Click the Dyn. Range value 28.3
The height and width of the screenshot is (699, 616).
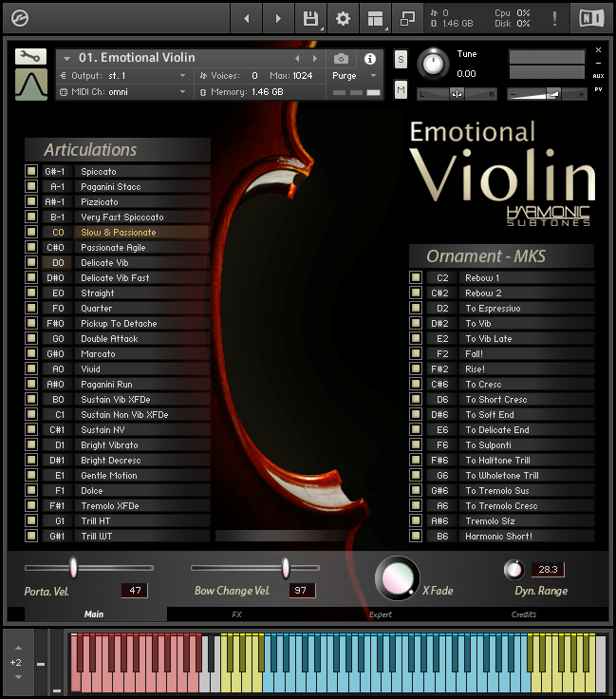548,569
